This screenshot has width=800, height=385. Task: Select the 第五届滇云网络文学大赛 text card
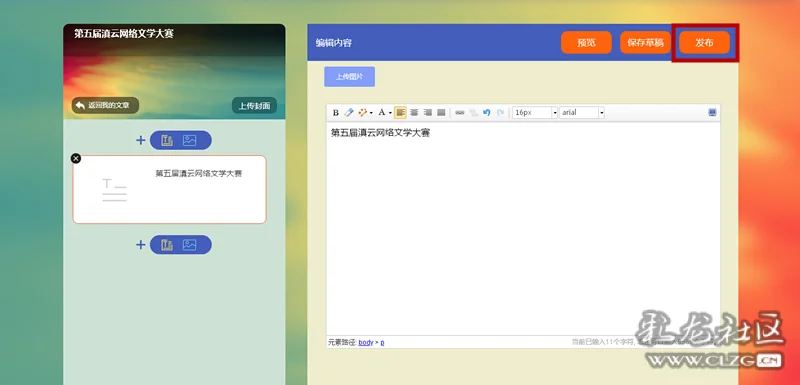pos(169,190)
